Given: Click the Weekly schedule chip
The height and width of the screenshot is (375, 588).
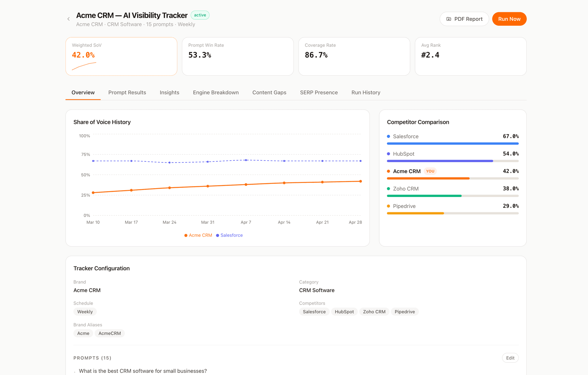Looking at the screenshot, I should (x=85, y=312).
